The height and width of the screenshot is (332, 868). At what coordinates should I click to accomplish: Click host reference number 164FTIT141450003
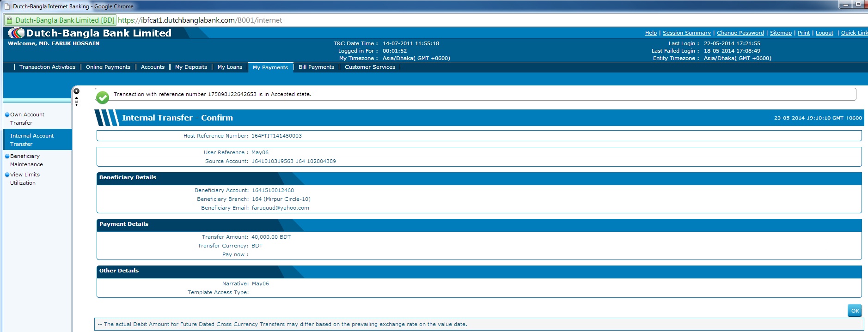[x=276, y=136]
